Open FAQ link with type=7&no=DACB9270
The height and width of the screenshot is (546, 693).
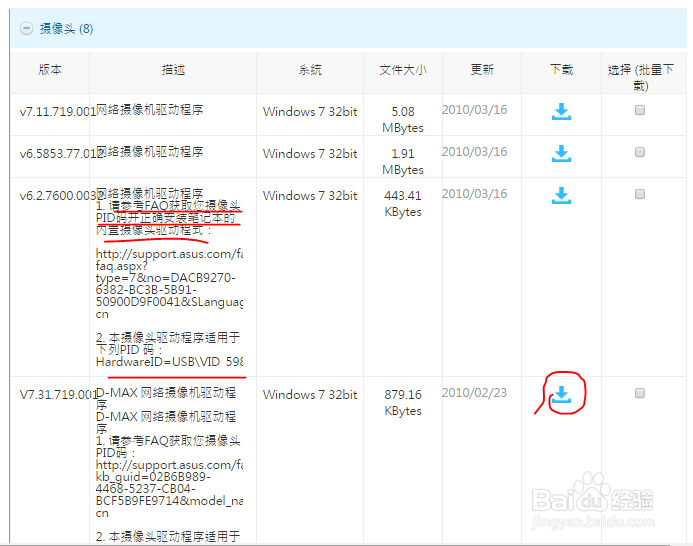pyautogui.click(x=169, y=284)
